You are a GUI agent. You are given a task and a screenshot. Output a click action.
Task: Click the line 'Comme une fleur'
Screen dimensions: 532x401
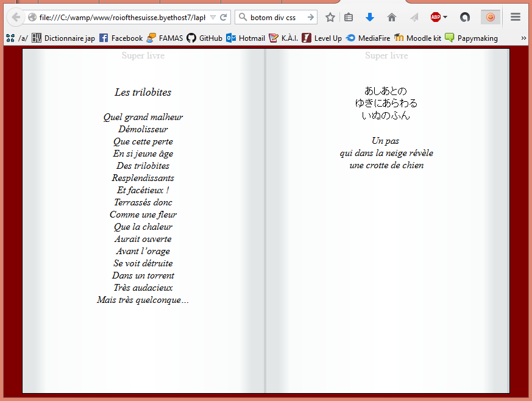[x=143, y=215]
